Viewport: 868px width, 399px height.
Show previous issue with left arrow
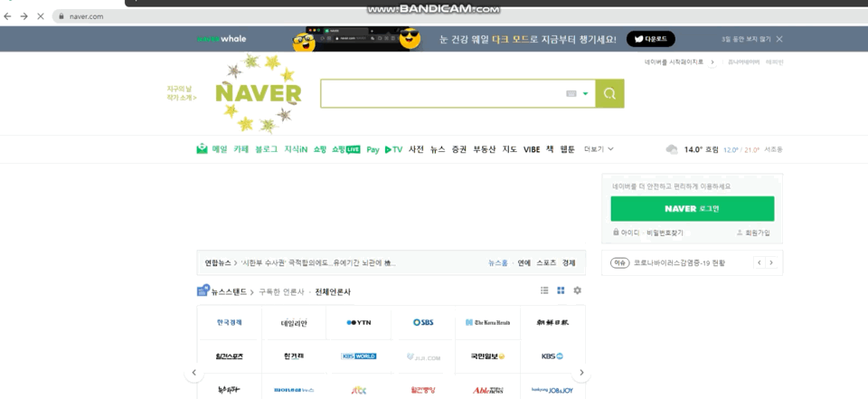(x=759, y=262)
